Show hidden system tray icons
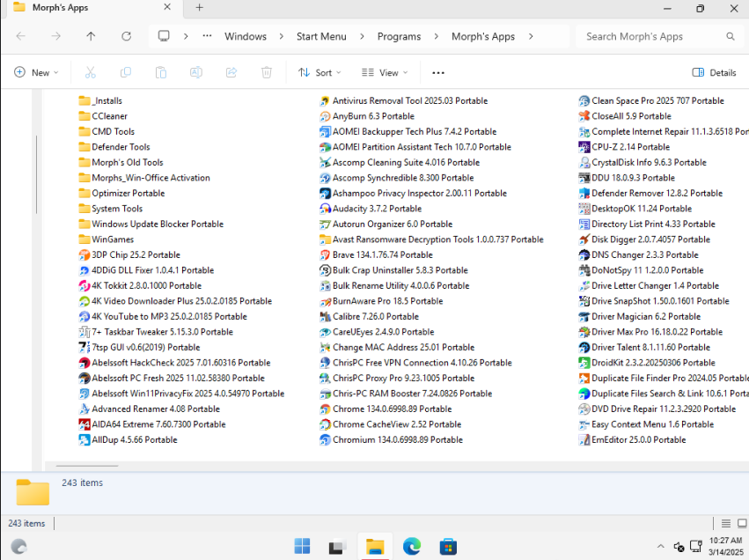749x560 pixels. click(x=661, y=546)
